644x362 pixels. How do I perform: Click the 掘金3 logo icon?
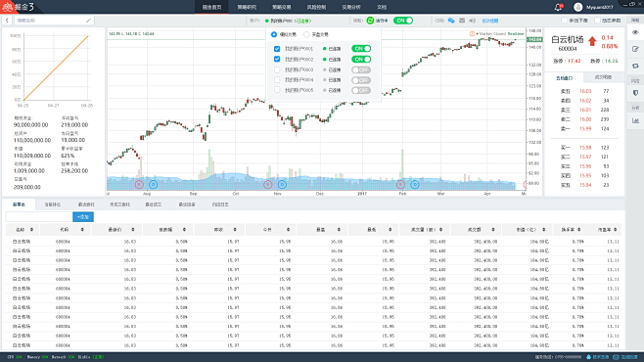point(8,7)
